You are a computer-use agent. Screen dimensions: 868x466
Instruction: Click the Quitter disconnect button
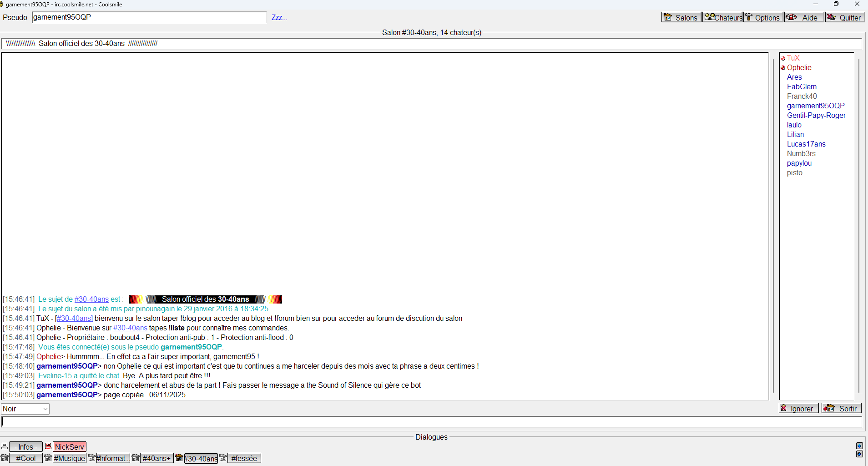click(845, 17)
